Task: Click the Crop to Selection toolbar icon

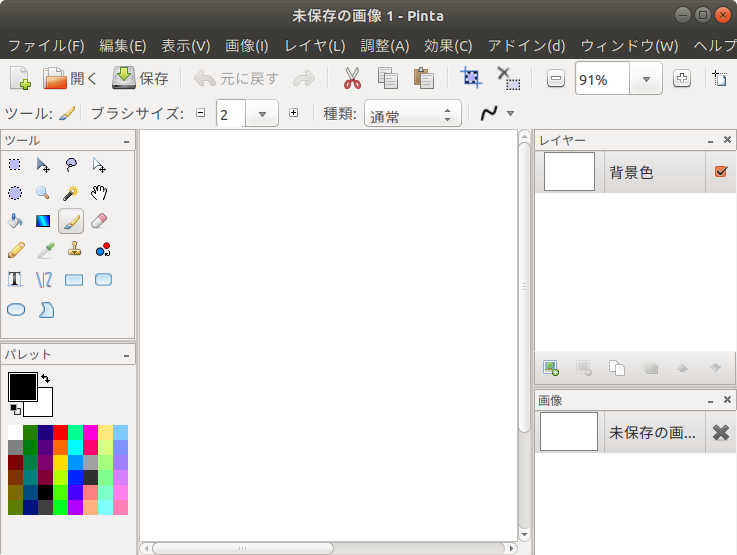Action: click(x=469, y=78)
